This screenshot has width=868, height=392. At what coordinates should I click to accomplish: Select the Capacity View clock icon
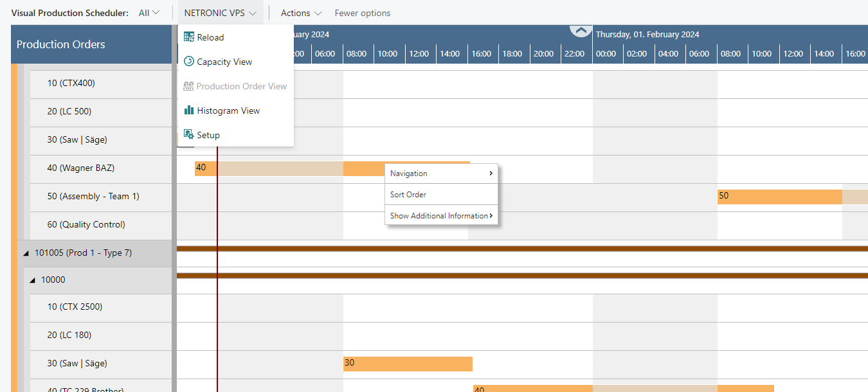[190, 62]
